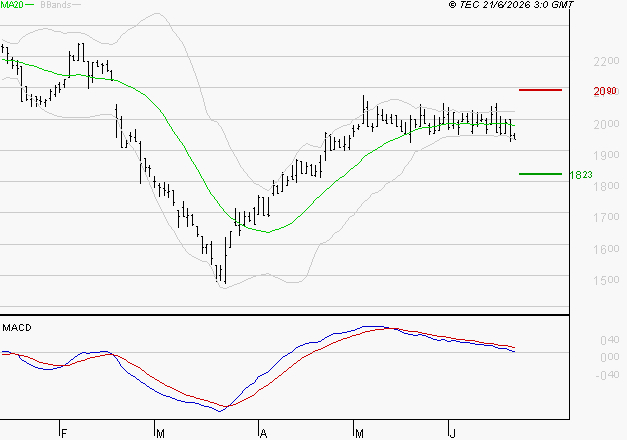
Task: Click the A month label on time axis
Action: pos(263,433)
